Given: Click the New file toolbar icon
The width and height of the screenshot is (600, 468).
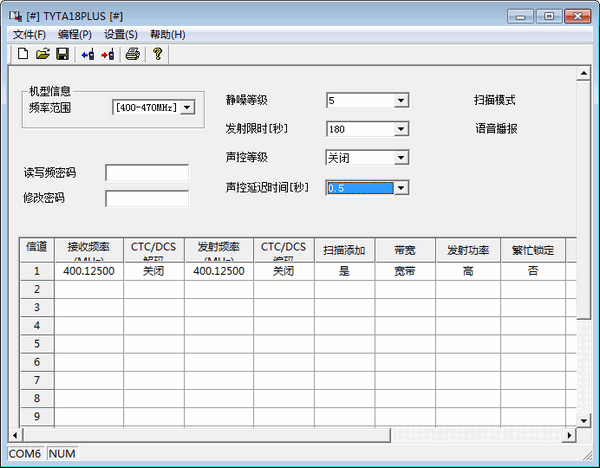Looking at the screenshot, I should pyautogui.click(x=23, y=54).
